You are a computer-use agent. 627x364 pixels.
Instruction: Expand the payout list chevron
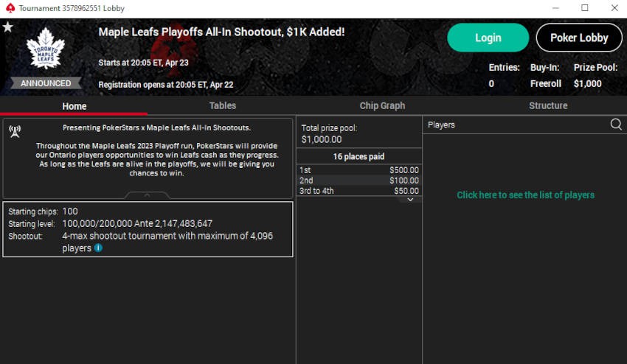click(410, 200)
